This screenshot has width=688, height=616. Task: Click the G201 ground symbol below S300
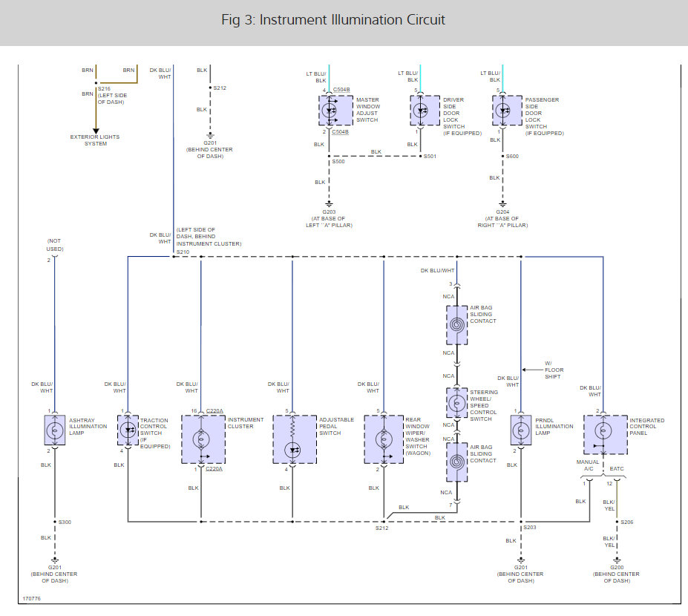(55, 560)
